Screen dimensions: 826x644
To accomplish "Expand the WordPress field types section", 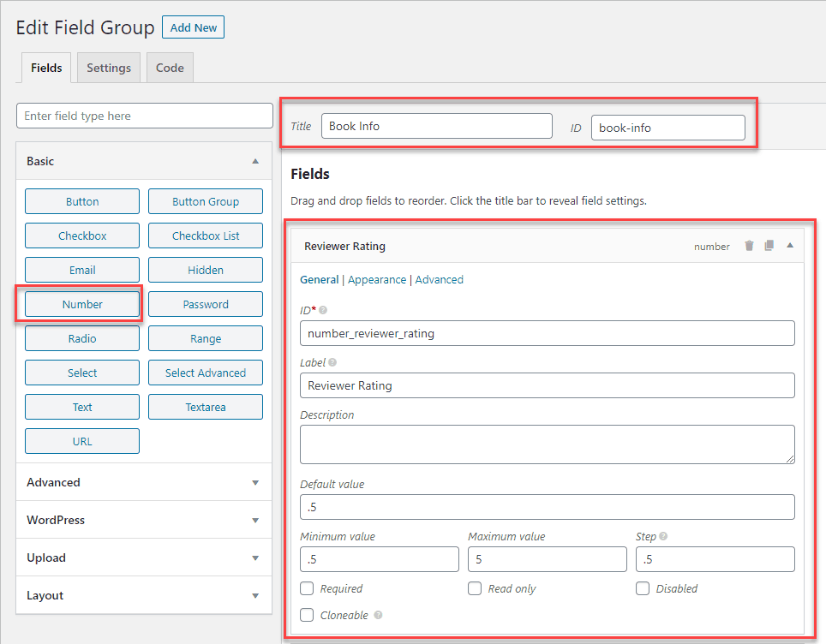I will click(254, 521).
